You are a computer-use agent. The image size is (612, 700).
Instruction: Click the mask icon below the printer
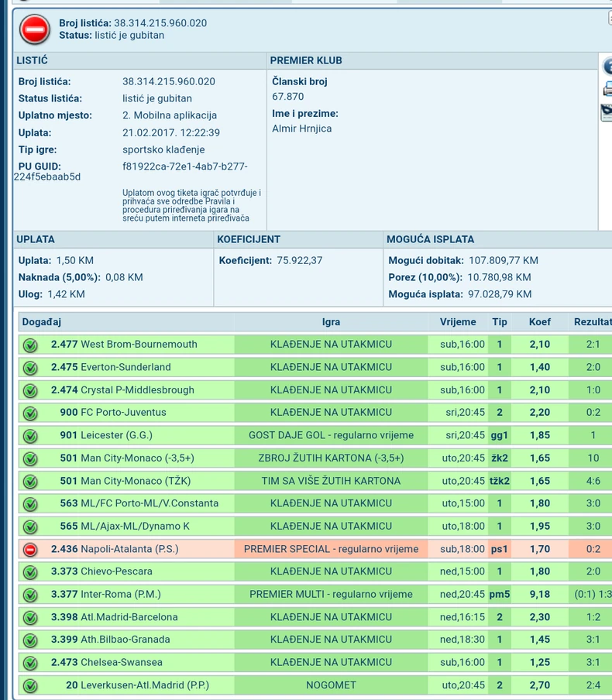(607, 113)
